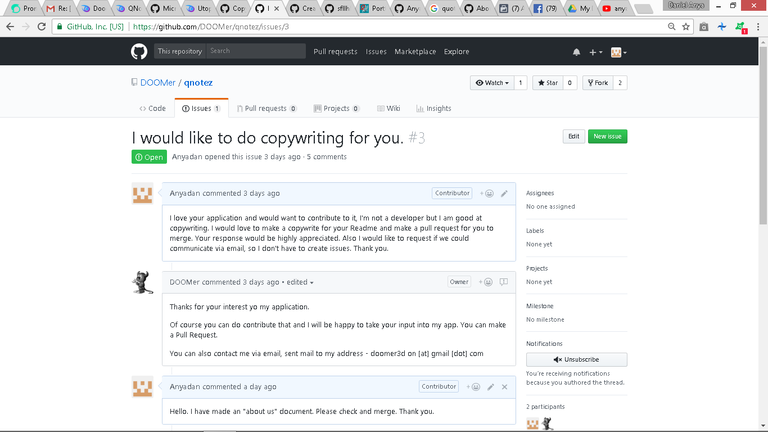Viewport: 768px width, 432px height.
Task: Click the GitHub Octocat logo
Action: tap(138, 51)
